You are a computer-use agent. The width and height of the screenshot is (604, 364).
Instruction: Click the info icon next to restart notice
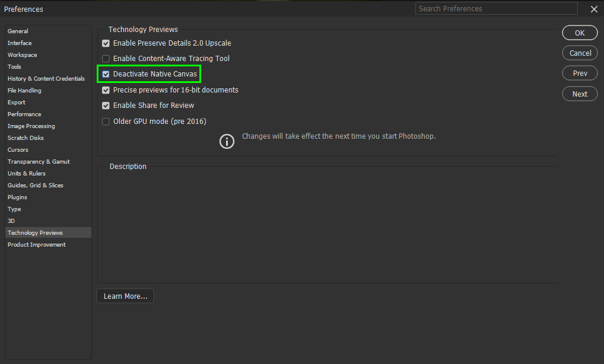tap(227, 141)
